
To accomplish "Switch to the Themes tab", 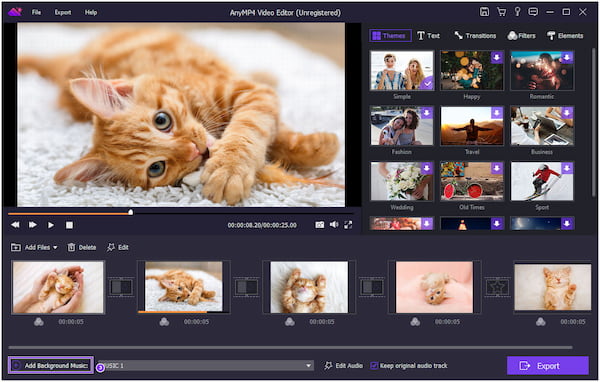I will [390, 36].
